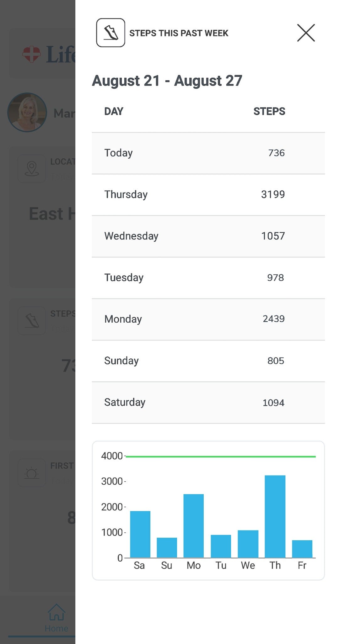Screen dimensions: 339x644
Task: Select the Today row with 736 steps
Action: 208,153
